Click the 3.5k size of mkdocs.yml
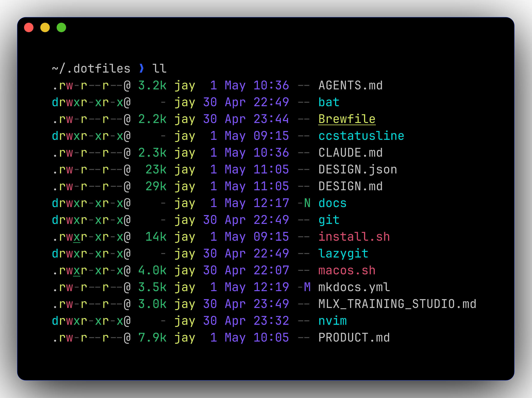Viewport: 532px width, 398px height. point(152,287)
